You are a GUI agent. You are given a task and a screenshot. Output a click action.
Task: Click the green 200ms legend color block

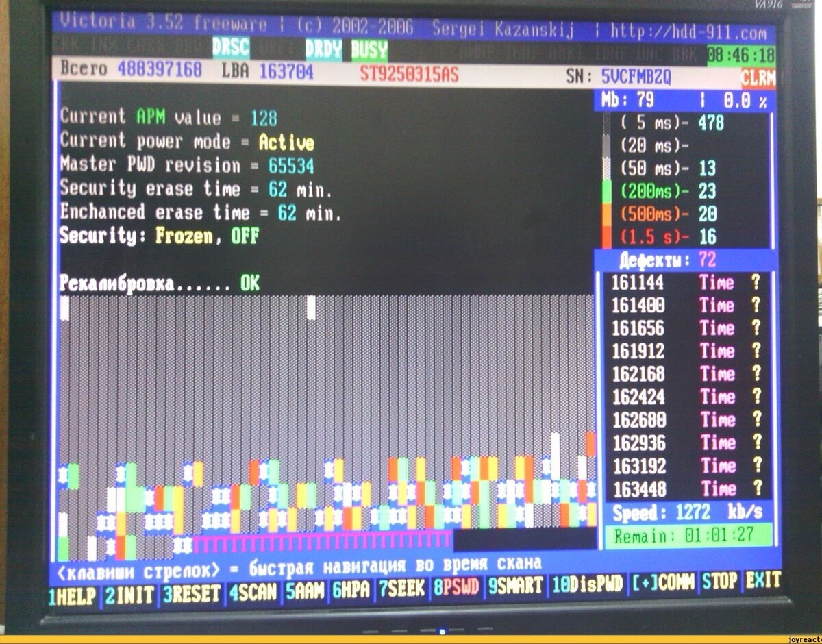(606, 191)
